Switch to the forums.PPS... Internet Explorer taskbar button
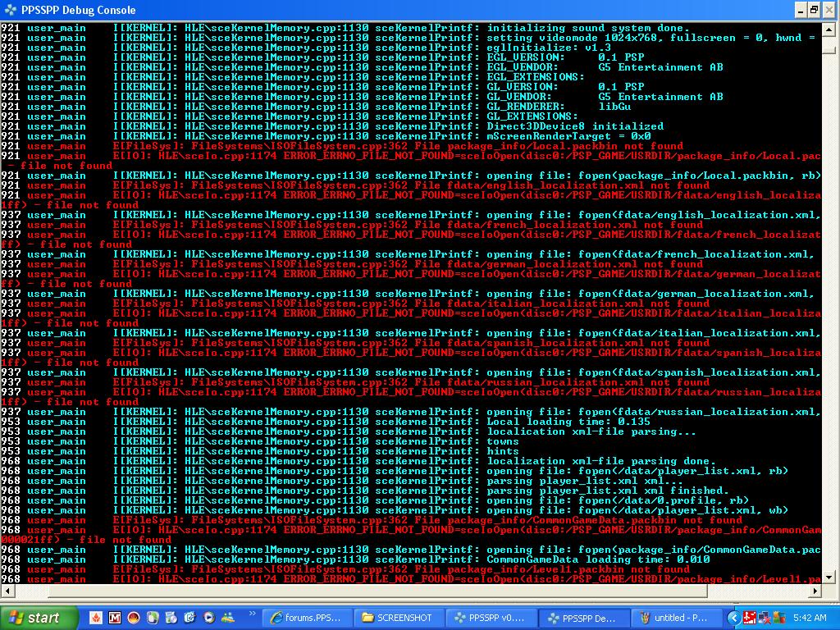The height and width of the screenshot is (630, 840). pyautogui.click(x=306, y=618)
